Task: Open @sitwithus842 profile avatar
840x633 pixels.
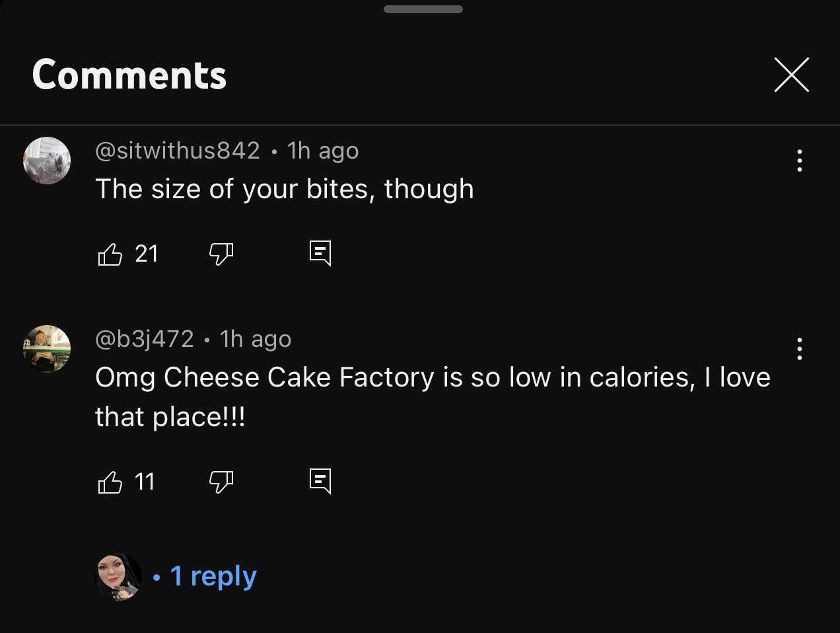Action: pos(47,161)
